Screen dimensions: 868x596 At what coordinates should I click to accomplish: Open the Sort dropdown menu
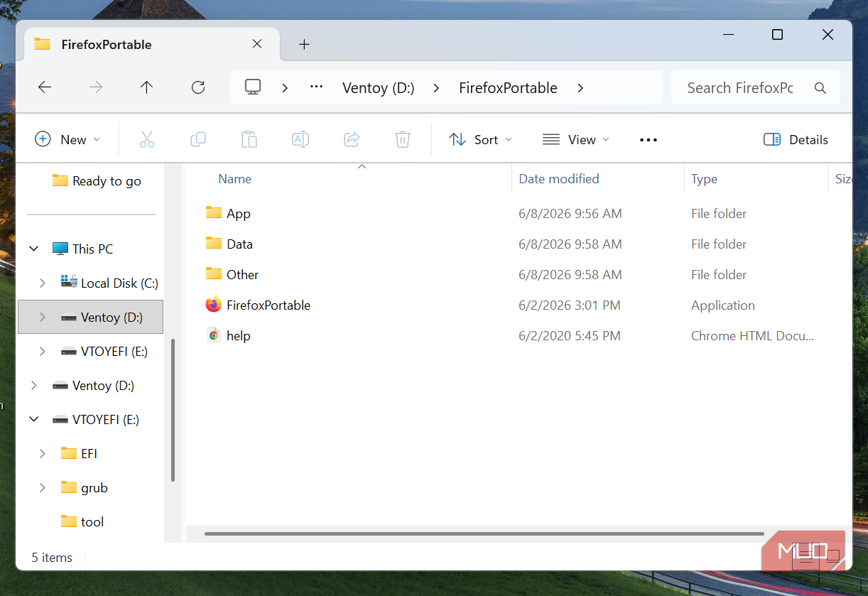click(x=481, y=140)
